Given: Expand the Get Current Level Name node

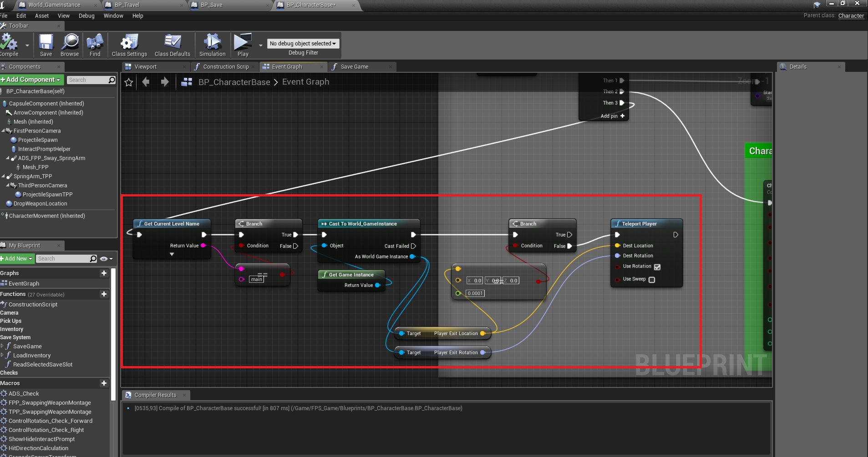Looking at the screenshot, I should pyautogui.click(x=172, y=255).
